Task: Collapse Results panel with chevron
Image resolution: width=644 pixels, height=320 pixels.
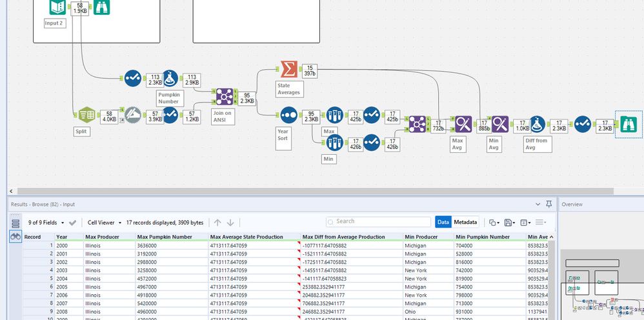Action: tap(538, 204)
